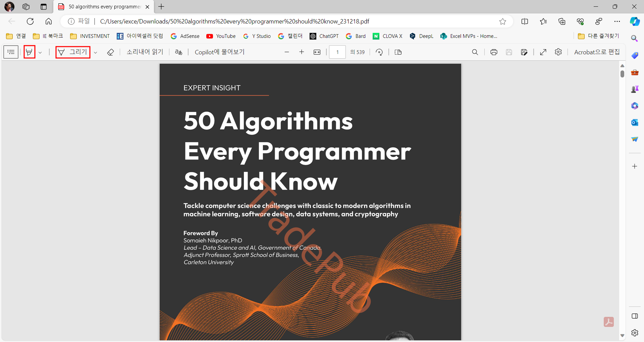
Task: Open Y Studio bookmark
Action: pyautogui.click(x=257, y=36)
